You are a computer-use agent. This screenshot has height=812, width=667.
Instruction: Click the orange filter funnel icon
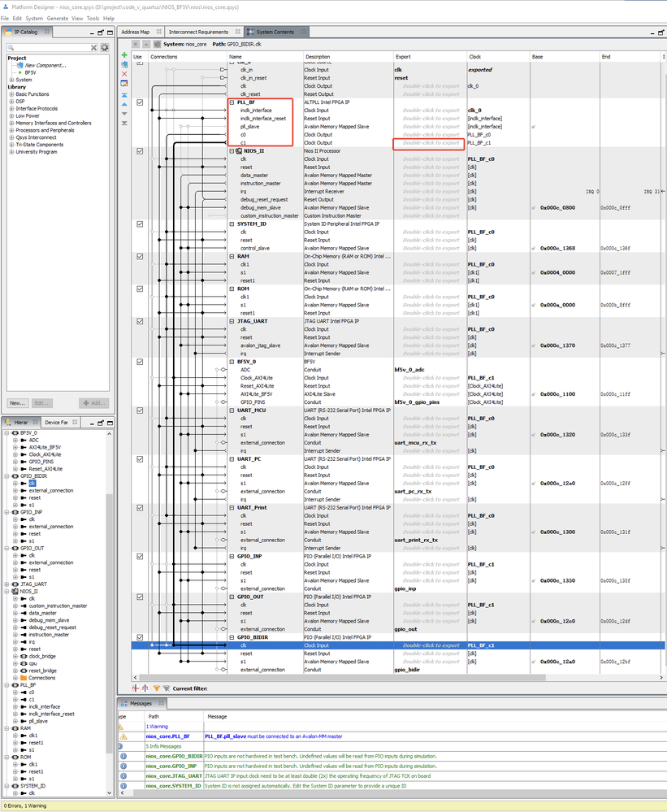[156, 688]
